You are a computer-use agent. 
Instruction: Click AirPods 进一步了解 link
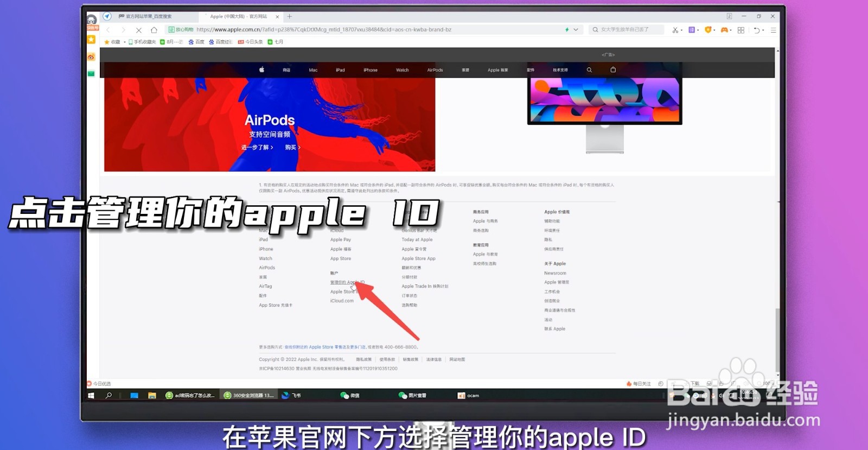tap(257, 147)
